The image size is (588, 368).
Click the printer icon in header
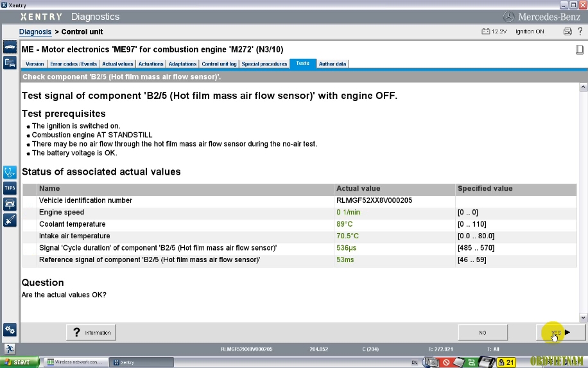point(567,31)
